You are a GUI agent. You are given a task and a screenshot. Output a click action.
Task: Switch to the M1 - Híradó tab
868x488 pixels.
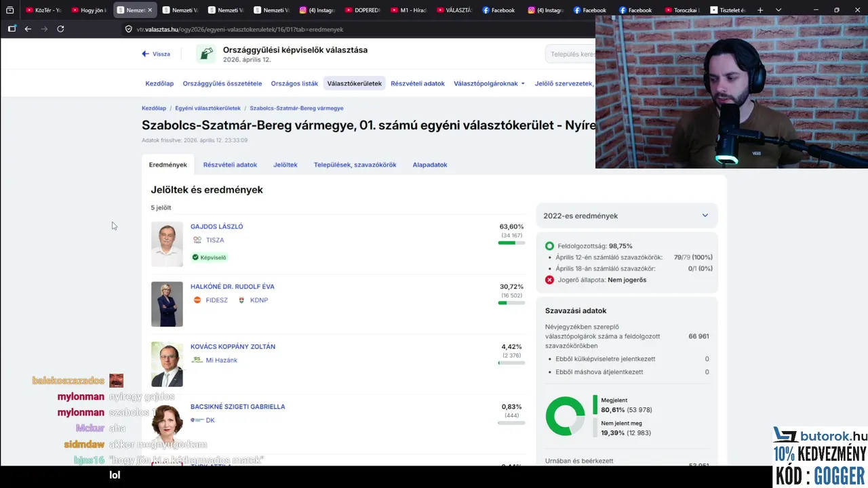click(408, 10)
